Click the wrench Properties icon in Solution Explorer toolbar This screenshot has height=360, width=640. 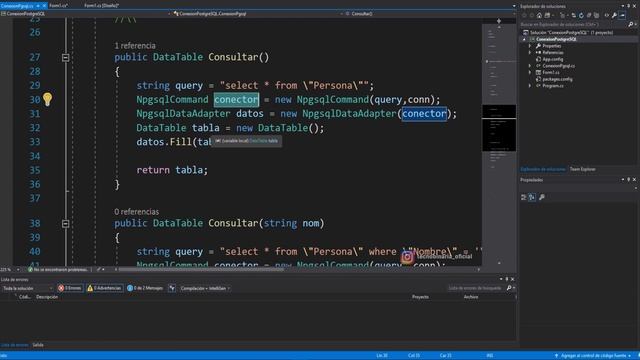coord(614,16)
